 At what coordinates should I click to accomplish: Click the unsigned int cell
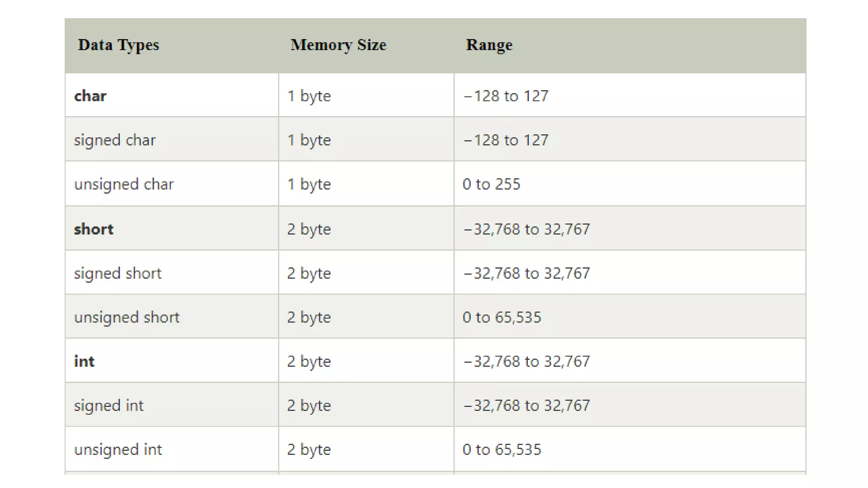point(118,449)
